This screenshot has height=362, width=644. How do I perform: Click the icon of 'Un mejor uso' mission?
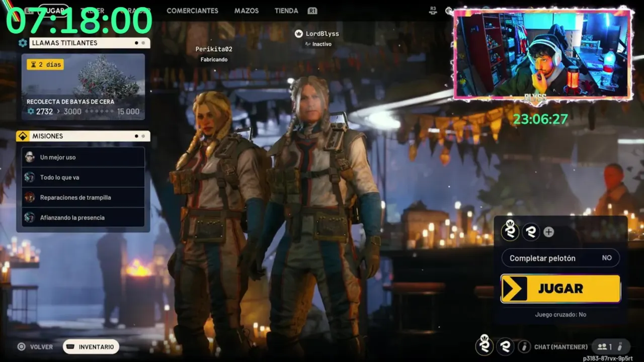pyautogui.click(x=30, y=157)
